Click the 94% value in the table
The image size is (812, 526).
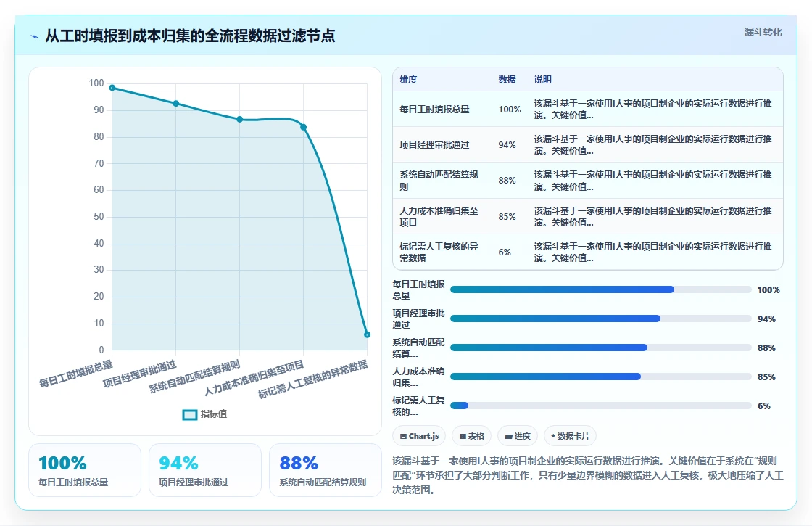tap(507, 145)
